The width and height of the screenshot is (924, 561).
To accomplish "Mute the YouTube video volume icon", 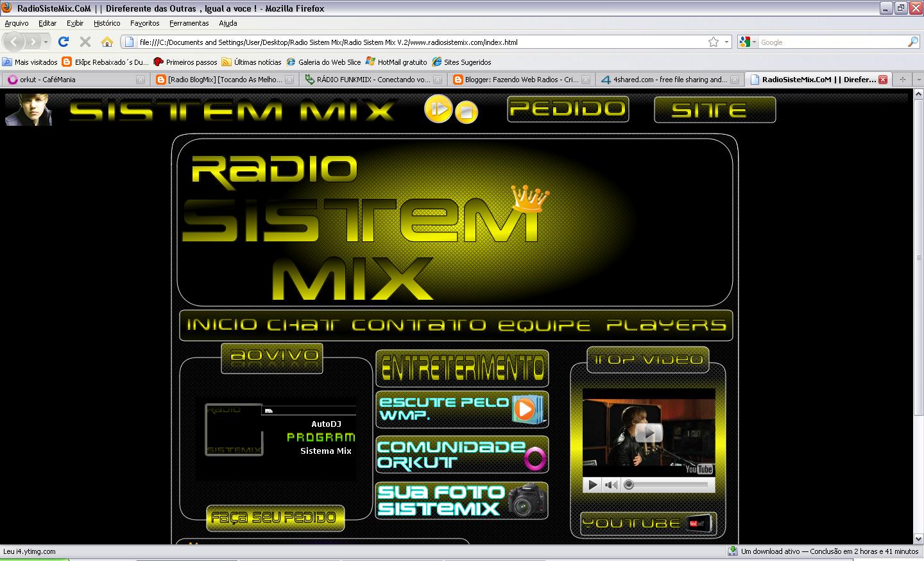I will (x=611, y=485).
